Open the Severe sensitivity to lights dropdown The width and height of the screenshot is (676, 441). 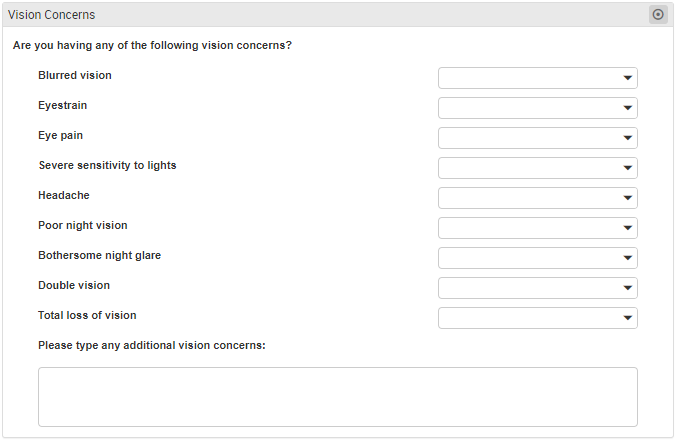tap(538, 168)
